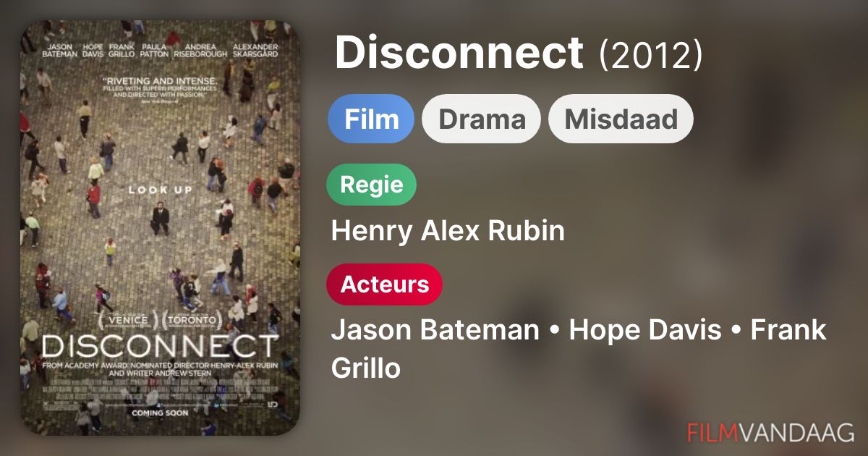Screen dimensions: 868x456
Task: Click the Toronto festival laurel on poster
Action: point(191,319)
